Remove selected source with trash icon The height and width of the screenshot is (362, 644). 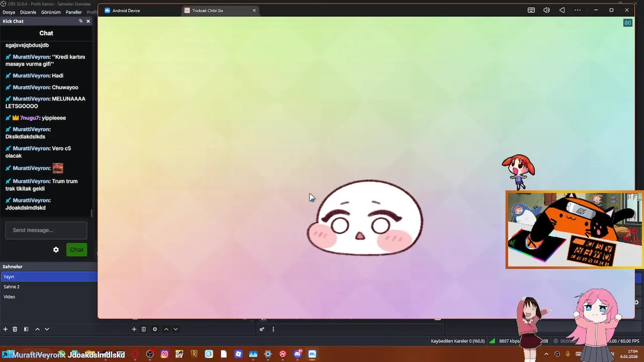[143, 329]
